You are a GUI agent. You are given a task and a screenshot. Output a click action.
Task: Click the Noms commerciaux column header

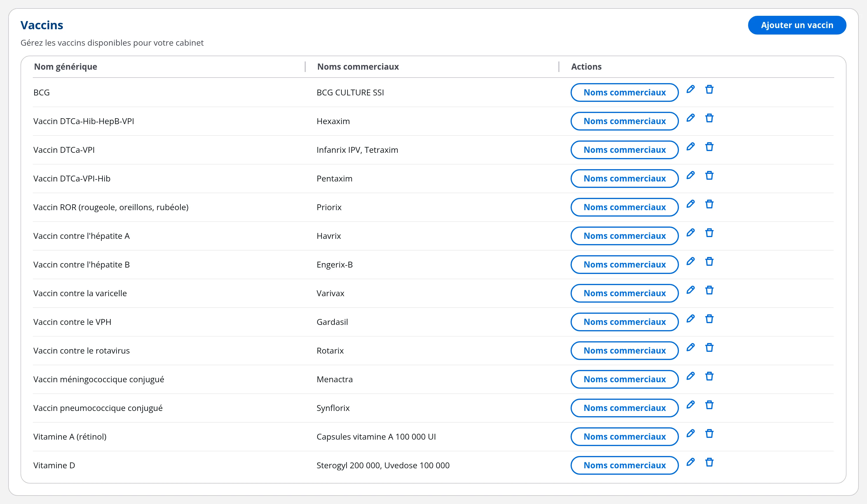click(358, 67)
